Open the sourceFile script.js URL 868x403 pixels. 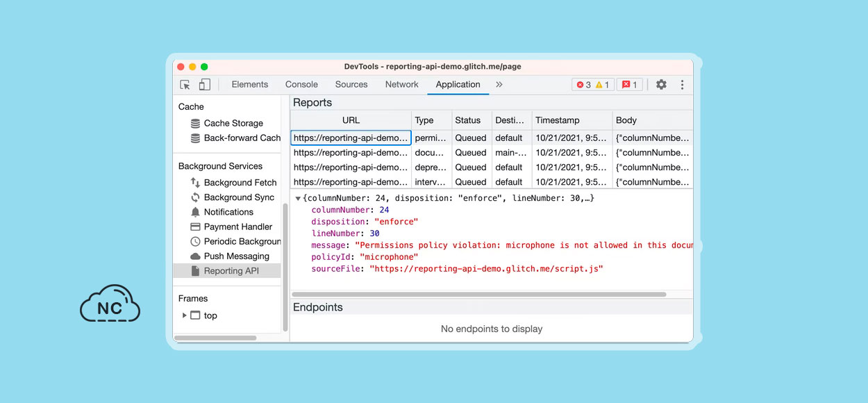click(x=486, y=268)
